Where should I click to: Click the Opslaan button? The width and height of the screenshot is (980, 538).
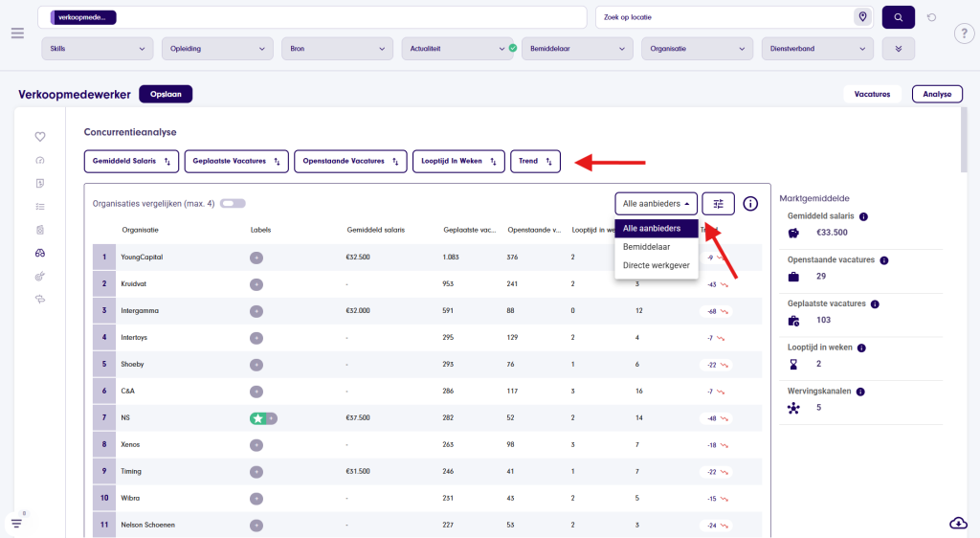[x=166, y=94]
